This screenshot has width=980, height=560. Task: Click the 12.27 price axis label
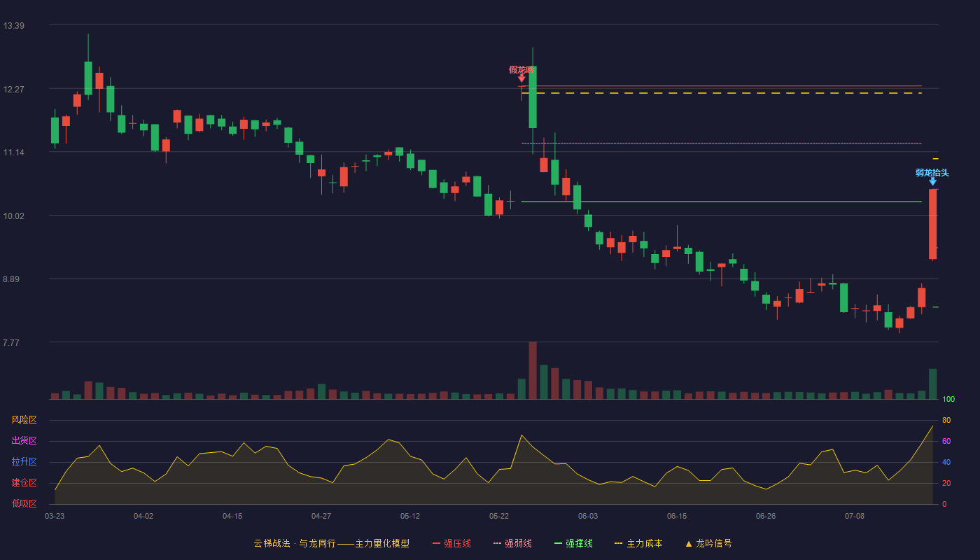click(14, 90)
